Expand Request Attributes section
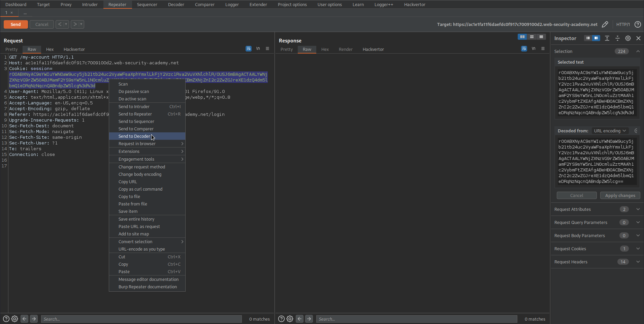Screen dimensions: 644x324 [638, 209]
